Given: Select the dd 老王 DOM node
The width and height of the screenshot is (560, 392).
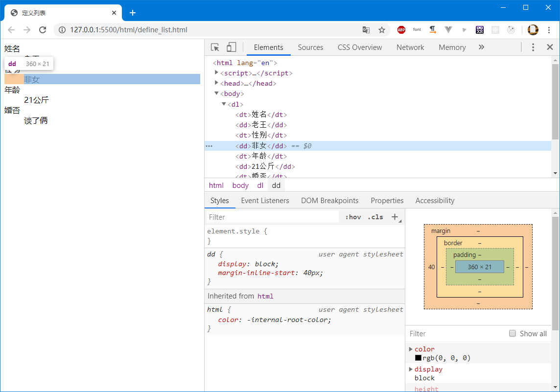Looking at the screenshot, I should [261, 125].
